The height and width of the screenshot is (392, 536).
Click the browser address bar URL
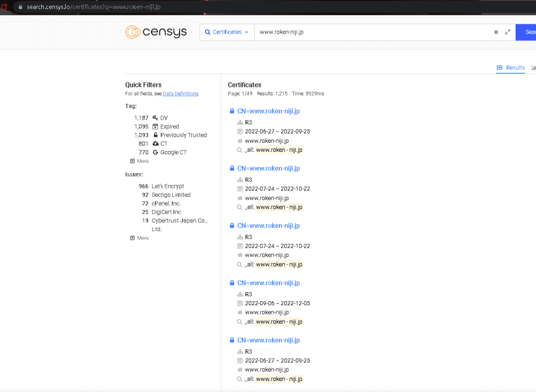point(94,7)
